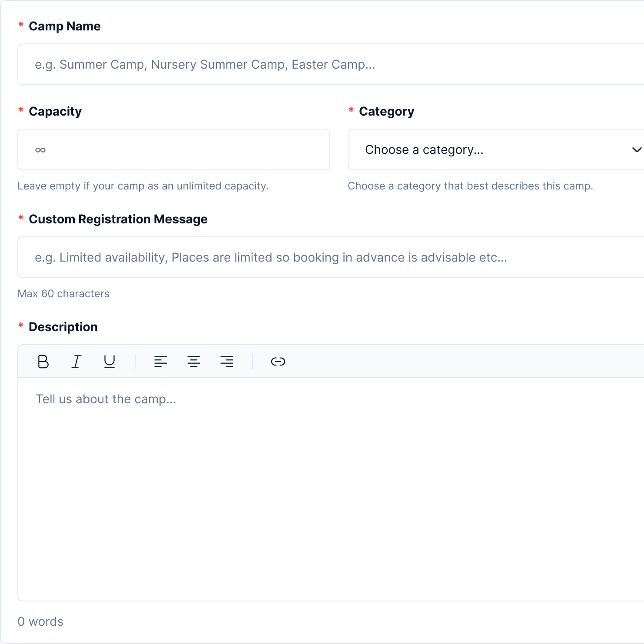Image resolution: width=644 pixels, height=644 pixels.
Task: Click the Custom Registration Message label
Action: click(x=118, y=219)
